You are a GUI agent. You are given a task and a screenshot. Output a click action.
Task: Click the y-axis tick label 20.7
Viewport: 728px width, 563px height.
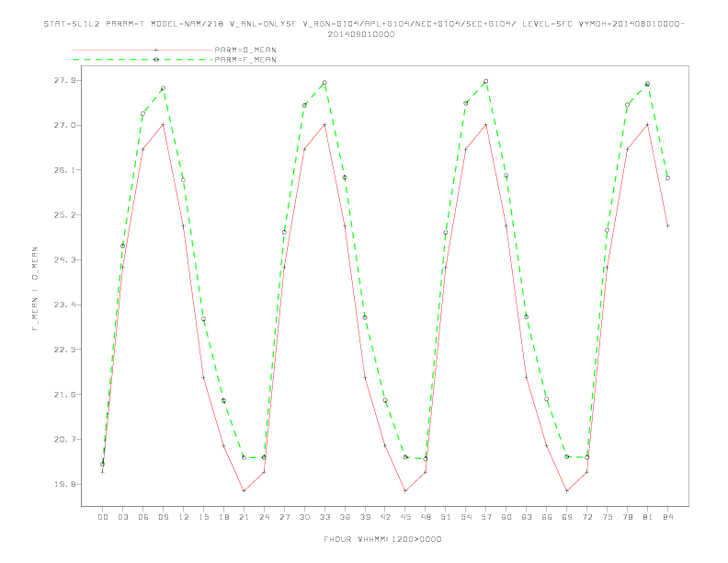click(x=64, y=439)
